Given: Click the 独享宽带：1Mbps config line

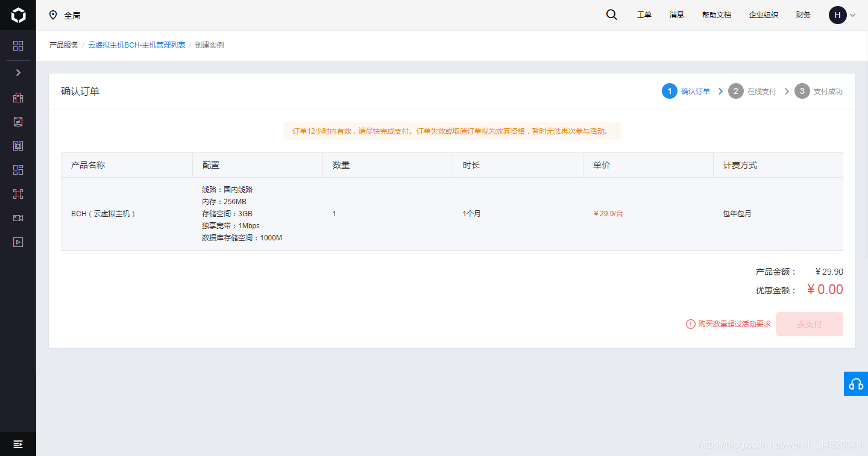Looking at the screenshot, I should click(x=231, y=226).
